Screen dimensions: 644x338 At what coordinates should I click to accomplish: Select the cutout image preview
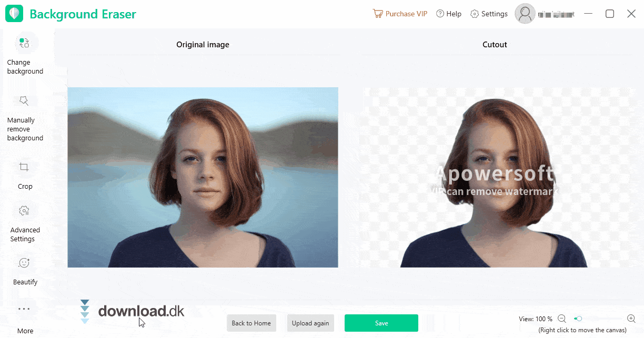[495, 177]
